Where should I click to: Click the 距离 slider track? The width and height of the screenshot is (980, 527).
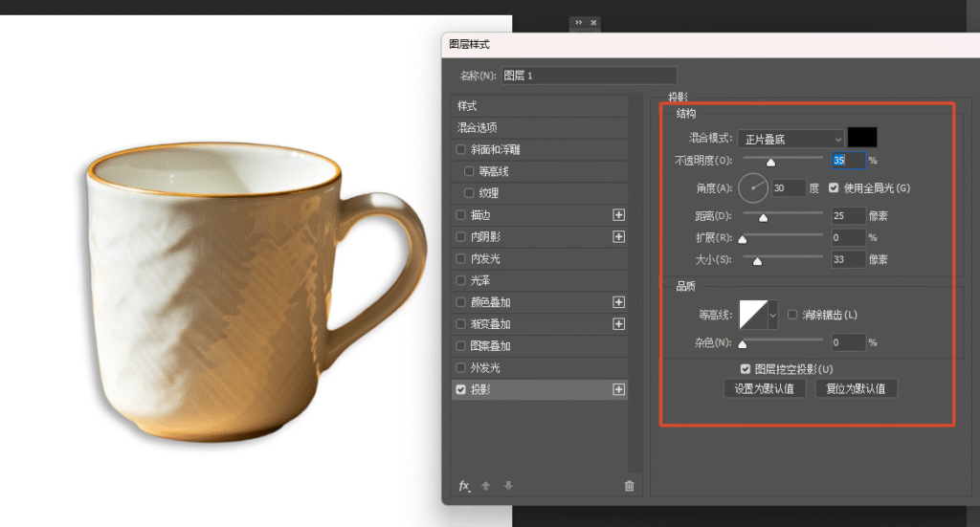click(x=783, y=213)
